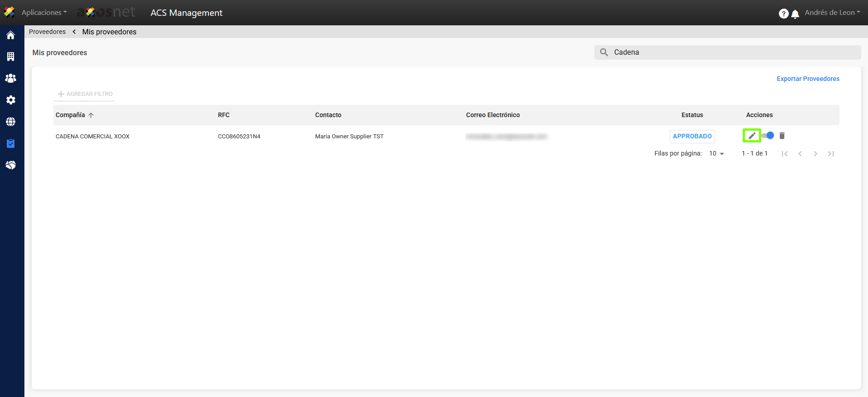View notifications bell icon

tap(795, 14)
